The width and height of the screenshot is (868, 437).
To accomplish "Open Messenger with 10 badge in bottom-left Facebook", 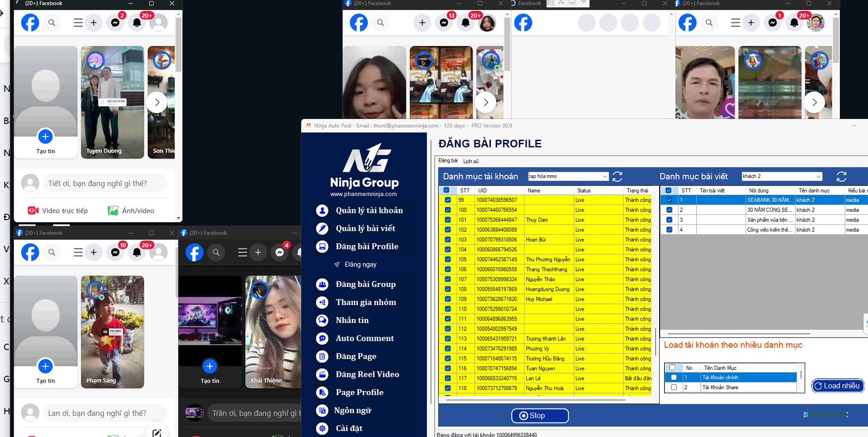I will (x=115, y=252).
